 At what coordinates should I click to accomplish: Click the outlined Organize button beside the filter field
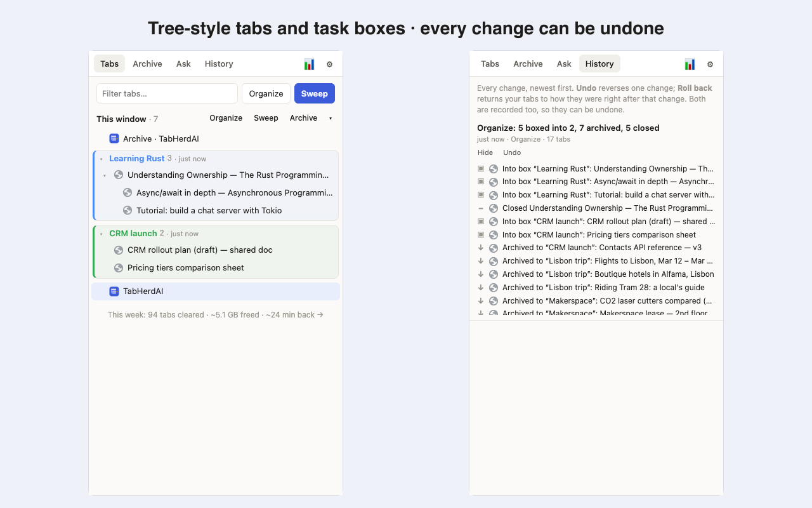(266, 93)
